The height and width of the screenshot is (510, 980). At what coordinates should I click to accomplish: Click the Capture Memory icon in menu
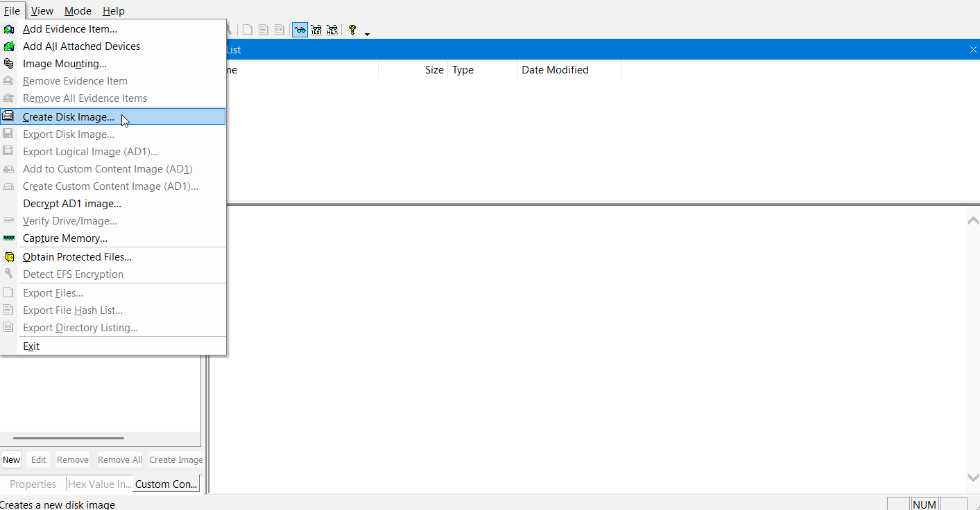click(9, 238)
